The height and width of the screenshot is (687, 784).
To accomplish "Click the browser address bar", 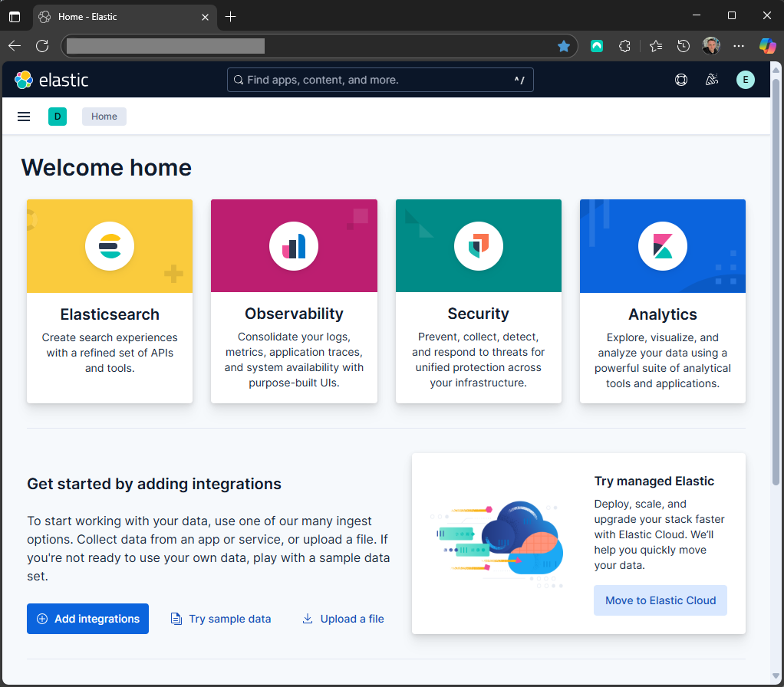I will pos(319,46).
